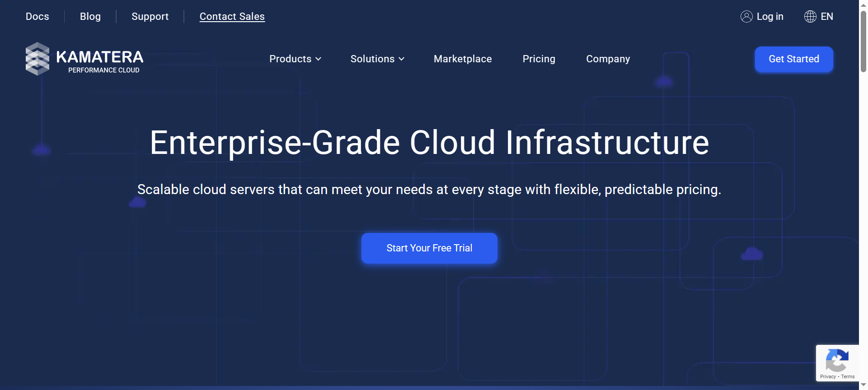Visit the Blog link
Screen dimensions: 868x390
[x=90, y=17]
